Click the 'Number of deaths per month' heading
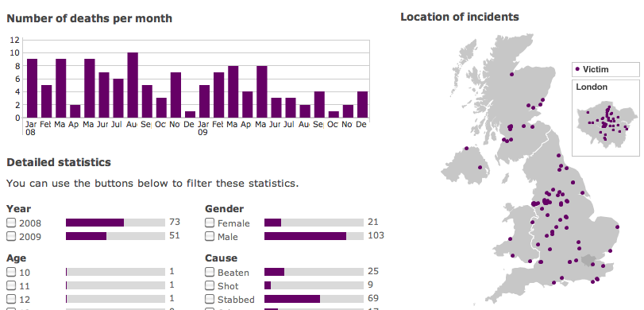Viewport: 644px width, 310px height. point(90,18)
